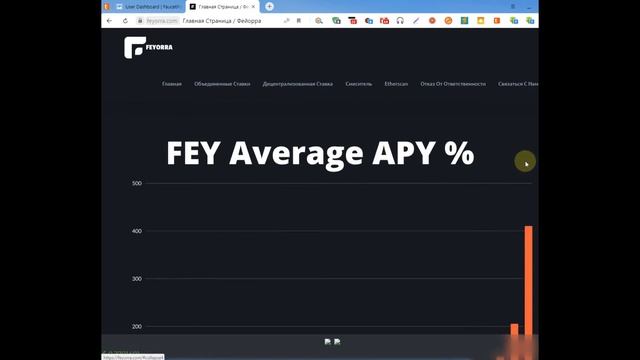Select the Главная Страница browser tab
The height and width of the screenshot is (360, 640).
coord(222,7)
